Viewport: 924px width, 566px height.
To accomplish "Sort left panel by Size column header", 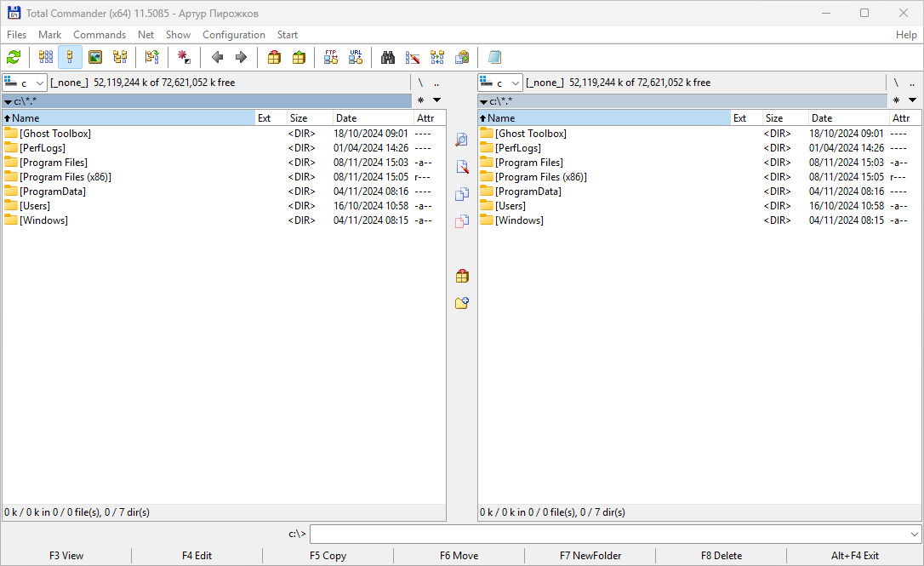I will pos(310,118).
